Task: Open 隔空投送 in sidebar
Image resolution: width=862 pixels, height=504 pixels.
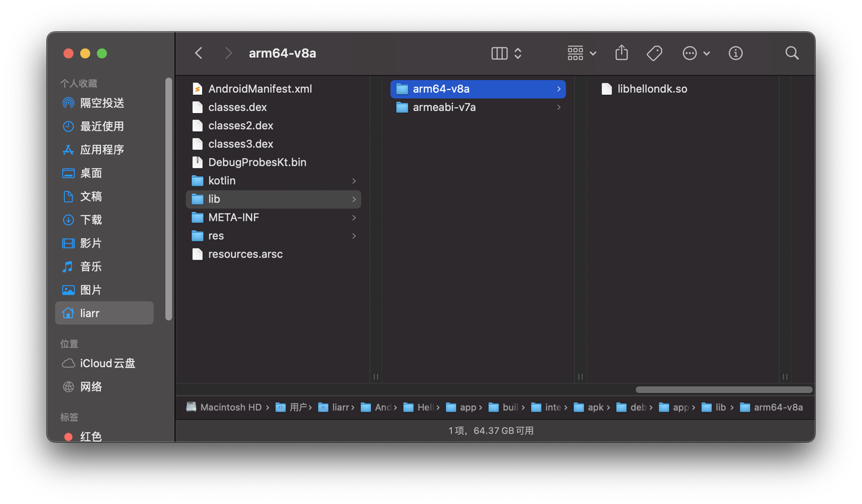Action: coord(104,103)
